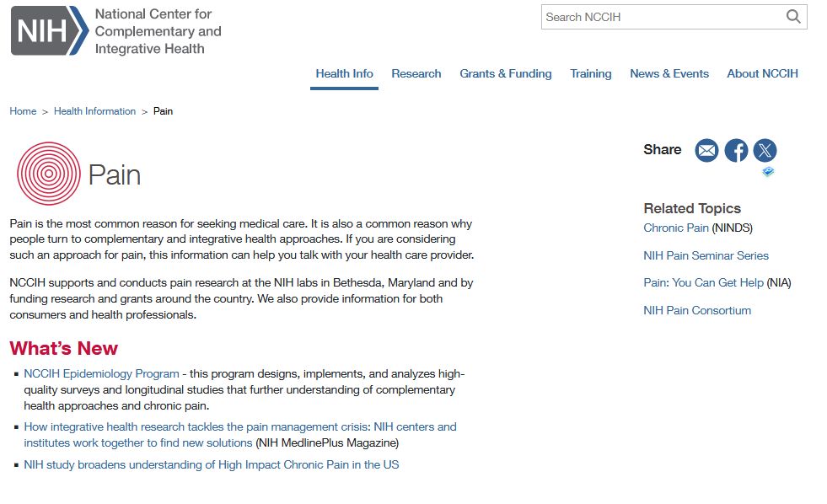This screenshot has width=827, height=504.
Task: Go to the Home breadcrumb
Action: tap(23, 111)
